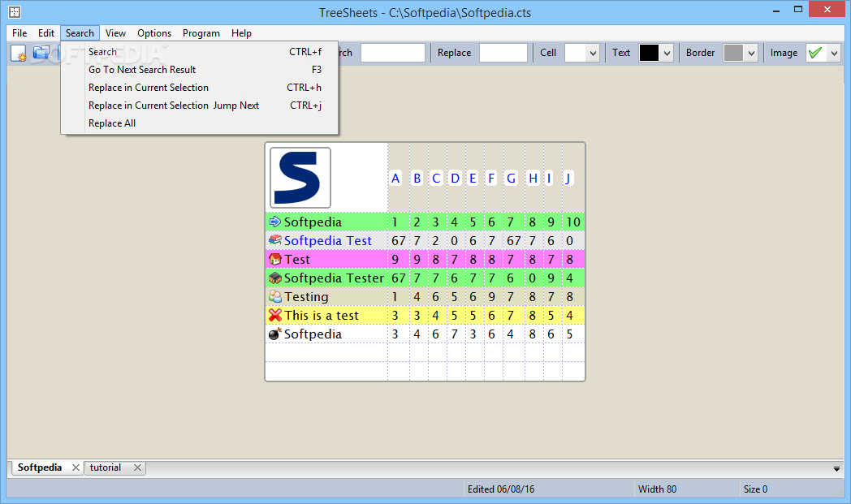851x504 pixels.
Task: Click Size 0 in status bar
Action: [755, 489]
